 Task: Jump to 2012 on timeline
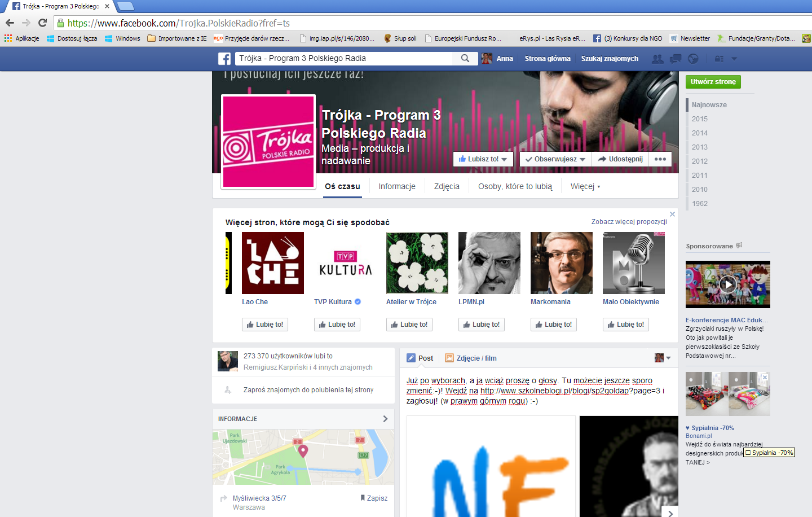point(700,161)
